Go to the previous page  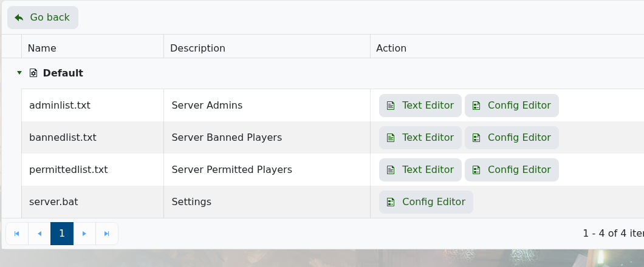tap(39, 234)
